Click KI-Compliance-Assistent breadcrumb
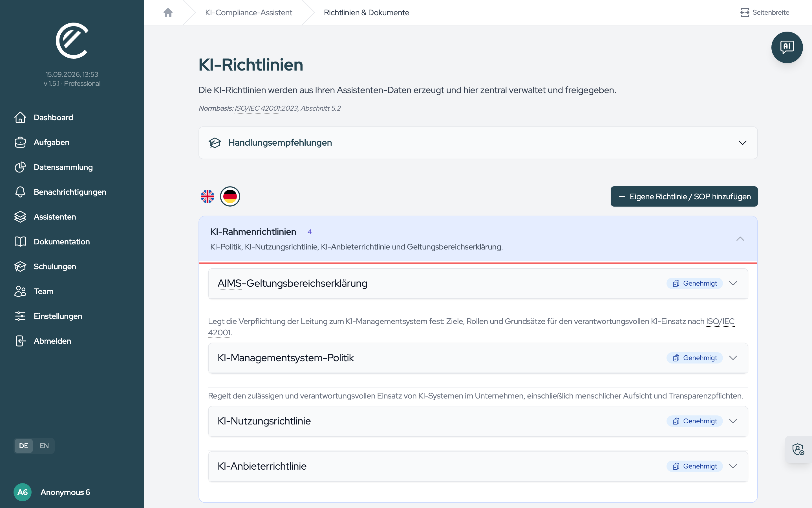The image size is (812, 508). click(249, 12)
